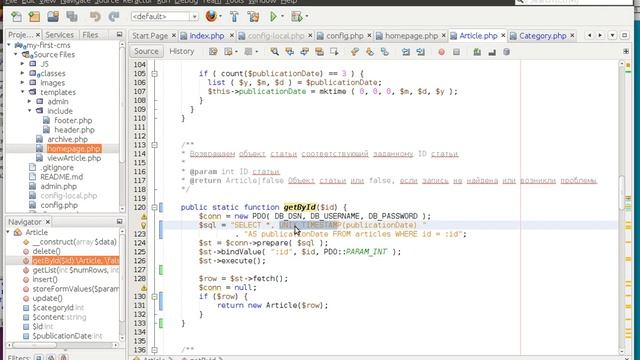The image size is (640, 360).
Task: Expand the admin folder node
Action: point(29,101)
